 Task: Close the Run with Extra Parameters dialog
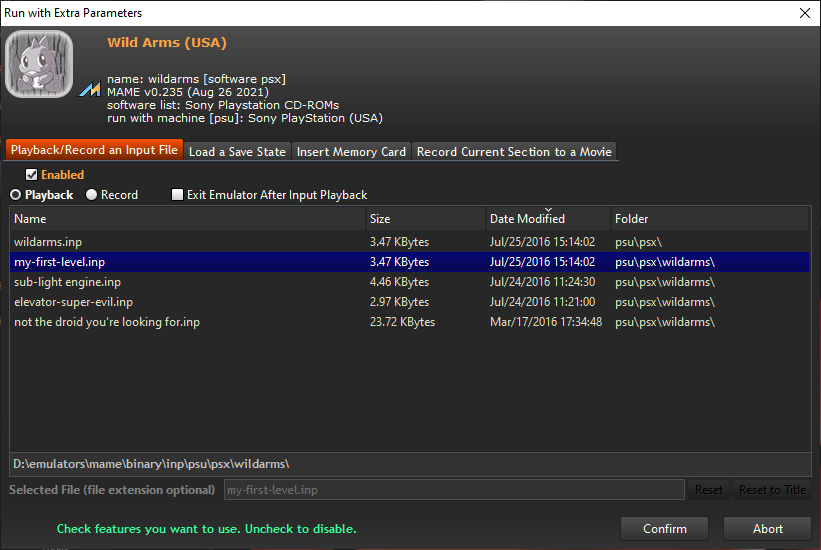804,13
